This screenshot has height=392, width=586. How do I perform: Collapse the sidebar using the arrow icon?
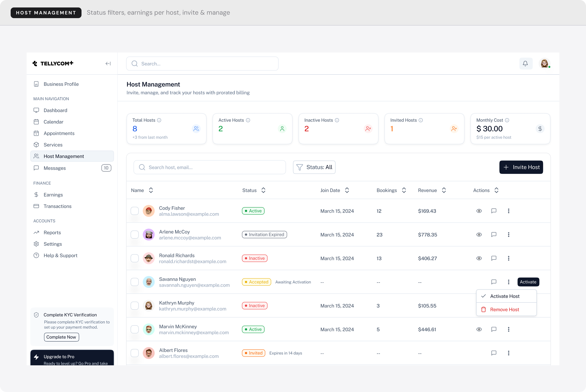[108, 63]
